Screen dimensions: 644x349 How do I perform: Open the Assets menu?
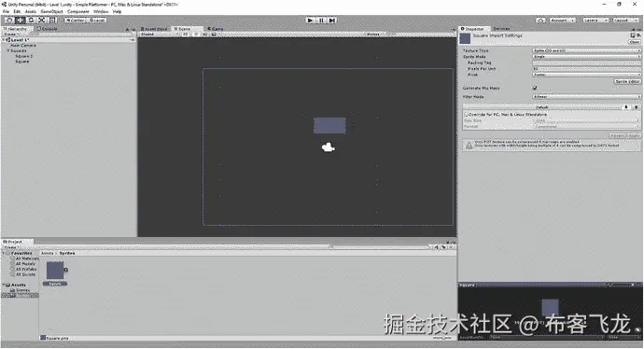31,11
